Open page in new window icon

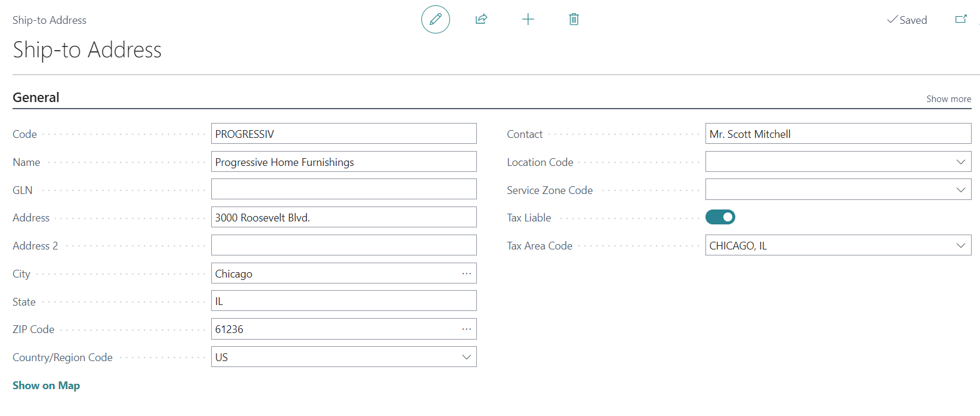(961, 19)
